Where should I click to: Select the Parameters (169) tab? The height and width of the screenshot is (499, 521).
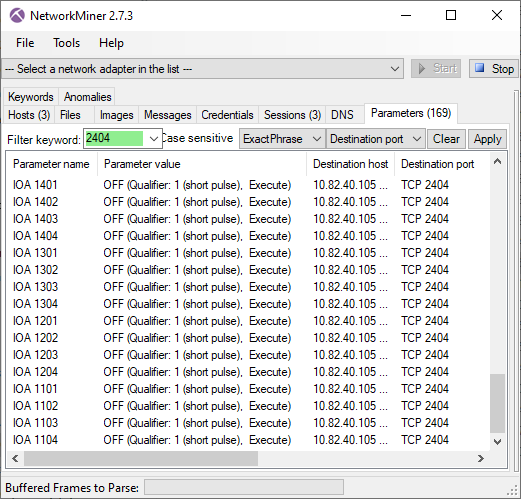411,113
